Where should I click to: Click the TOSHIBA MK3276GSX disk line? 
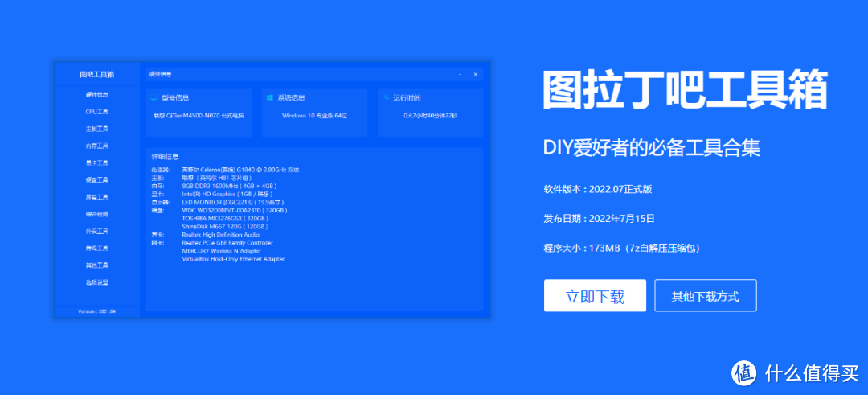point(225,219)
